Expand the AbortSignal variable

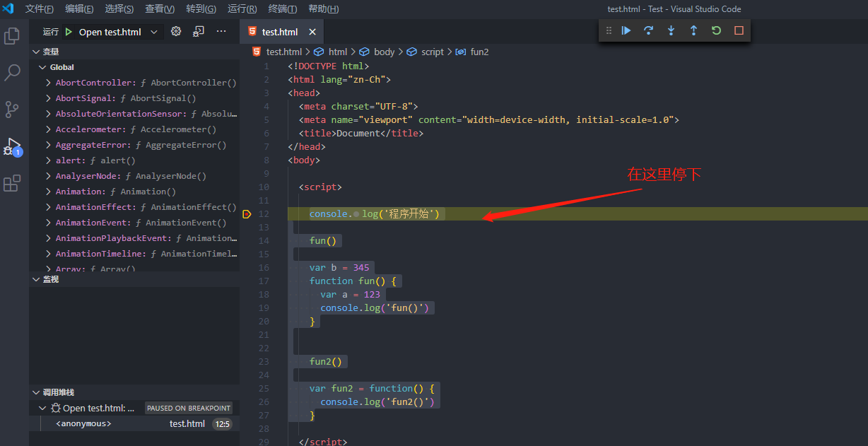[48, 98]
